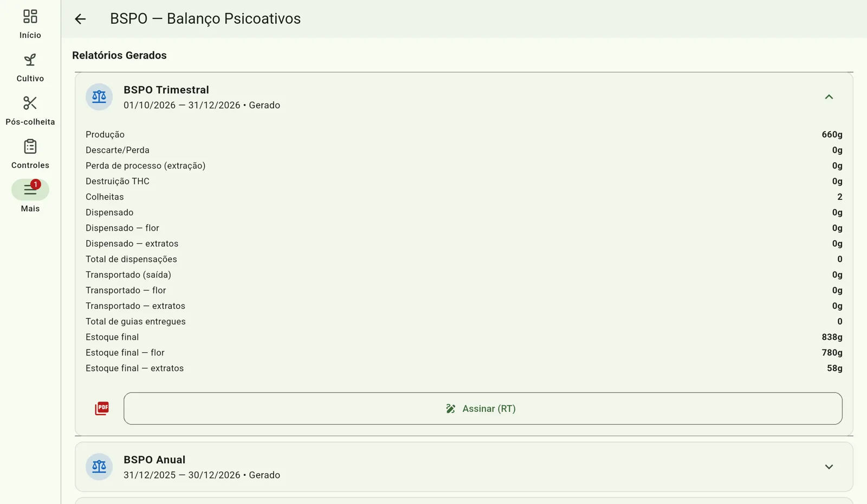Click the pen icon inside Assinar button
This screenshot has width=867, height=504.
point(450,409)
